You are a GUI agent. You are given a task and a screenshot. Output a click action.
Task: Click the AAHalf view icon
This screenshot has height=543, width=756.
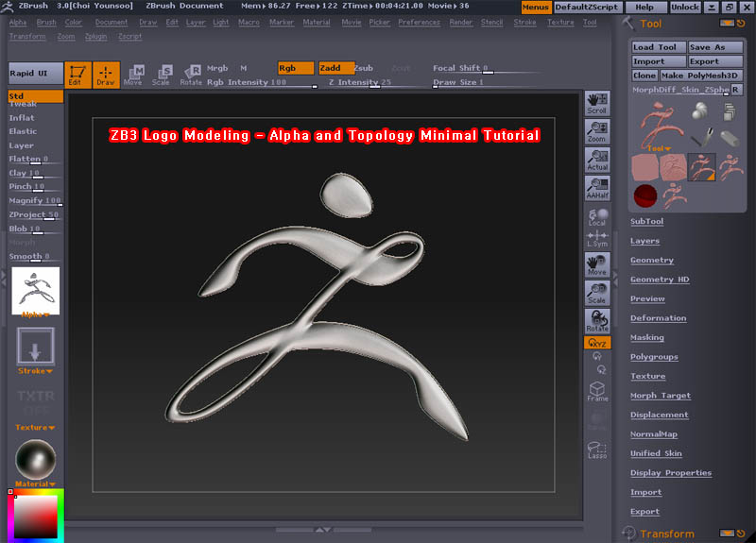(x=596, y=188)
